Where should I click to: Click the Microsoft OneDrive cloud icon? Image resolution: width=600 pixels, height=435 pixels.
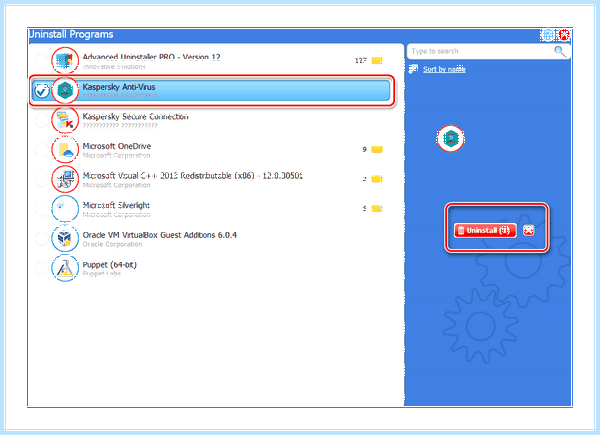coord(65,150)
